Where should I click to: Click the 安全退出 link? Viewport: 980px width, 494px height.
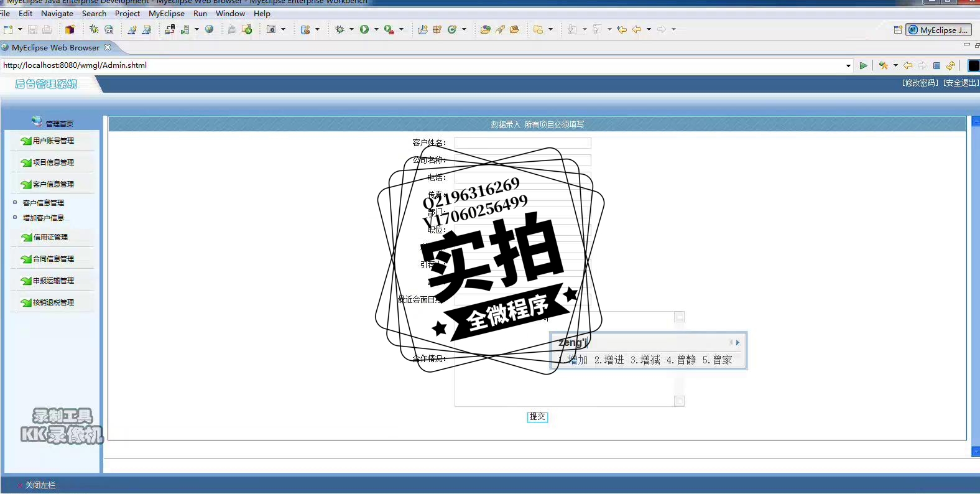tap(961, 83)
